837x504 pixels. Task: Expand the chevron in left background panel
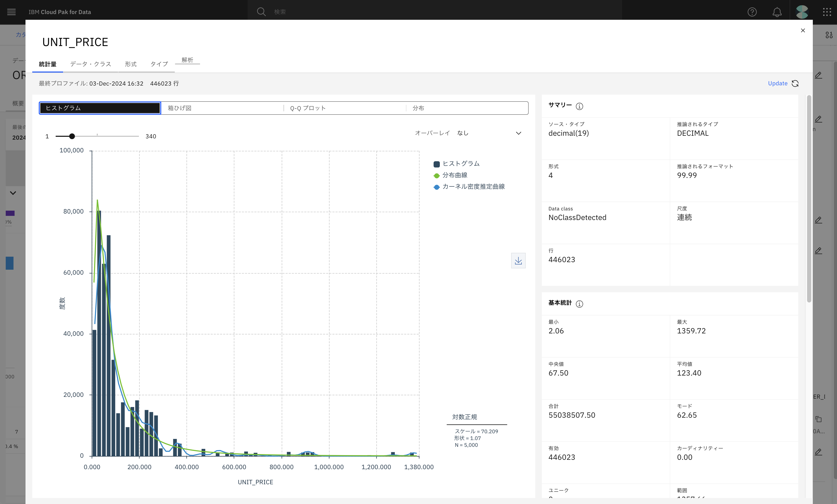[13, 193]
